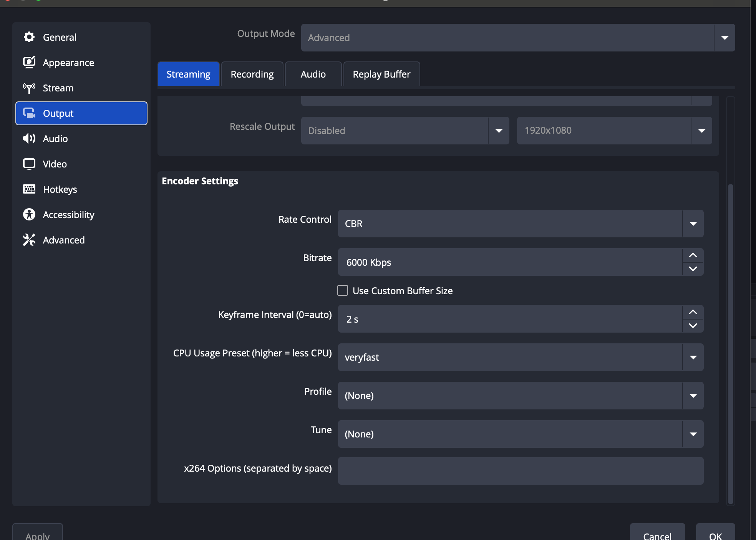756x540 pixels.
Task: Click the Advanced tools icon
Action: [x=29, y=240]
